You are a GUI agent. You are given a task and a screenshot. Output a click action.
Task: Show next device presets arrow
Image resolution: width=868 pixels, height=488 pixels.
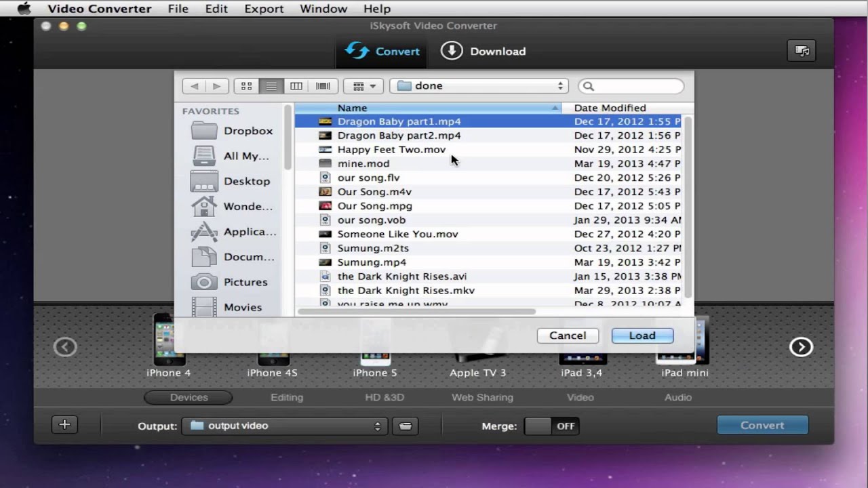click(x=801, y=347)
